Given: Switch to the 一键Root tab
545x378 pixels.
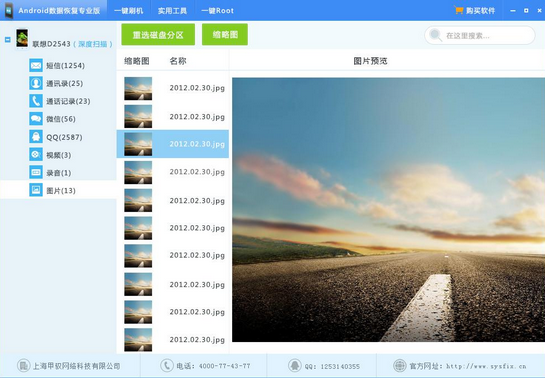Looking at the screenshot, I should pos(217,10).
